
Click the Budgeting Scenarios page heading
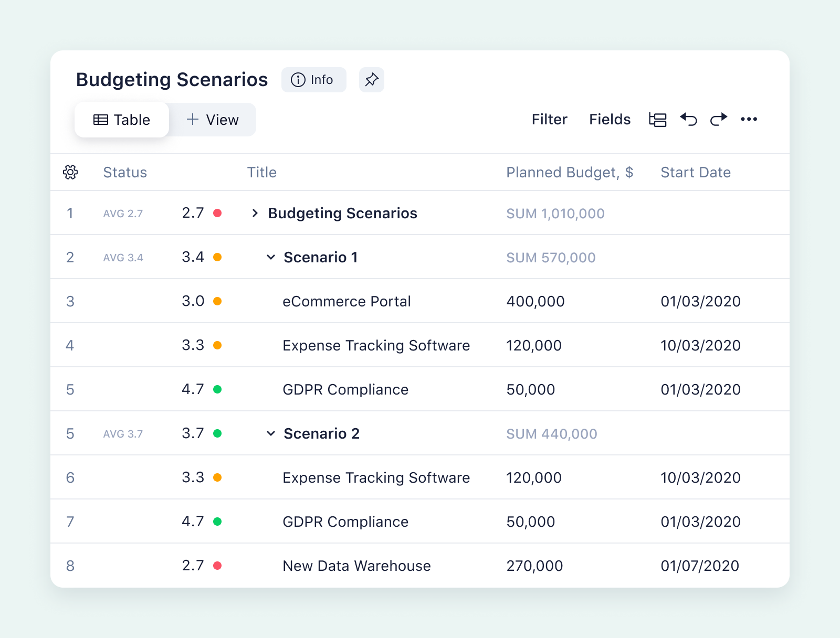point(172,80)
